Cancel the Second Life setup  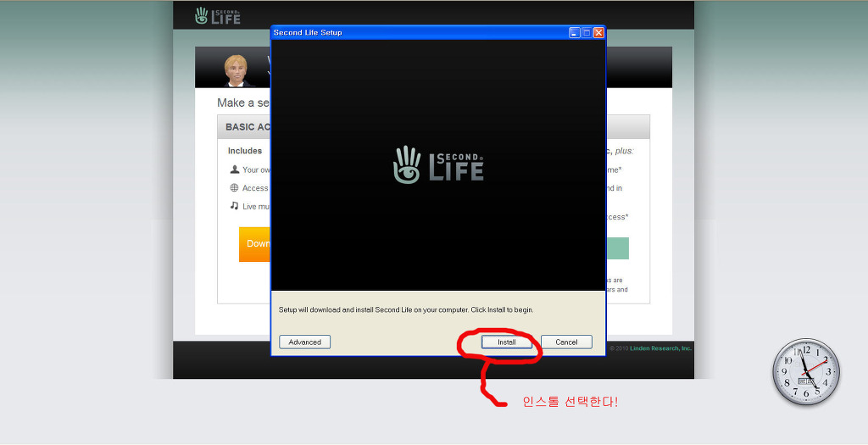(566, 342)
